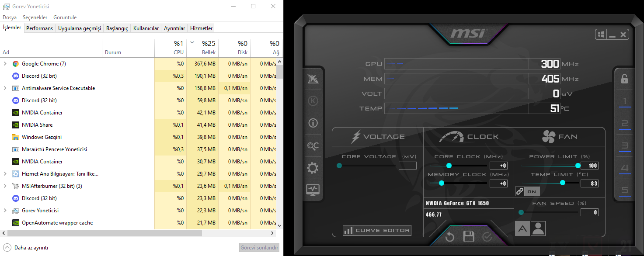Expand the Google Chrome (7) process group

[x=5, y=64]
